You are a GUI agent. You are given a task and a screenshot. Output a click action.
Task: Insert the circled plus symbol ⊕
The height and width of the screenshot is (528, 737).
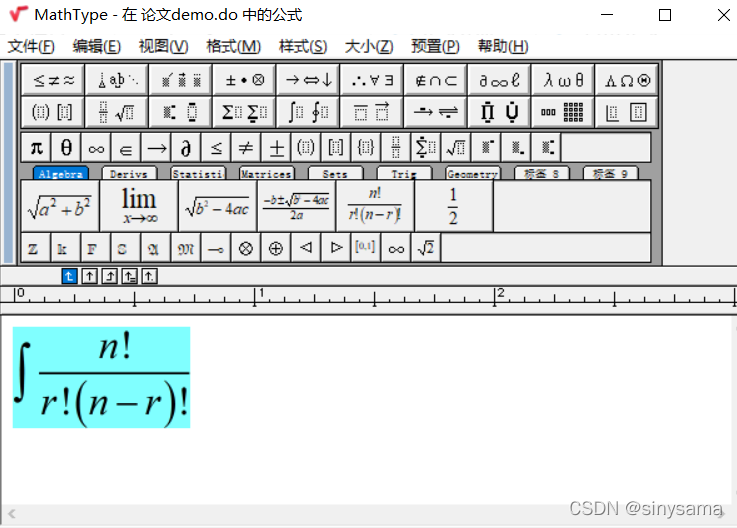pos(276,248)
